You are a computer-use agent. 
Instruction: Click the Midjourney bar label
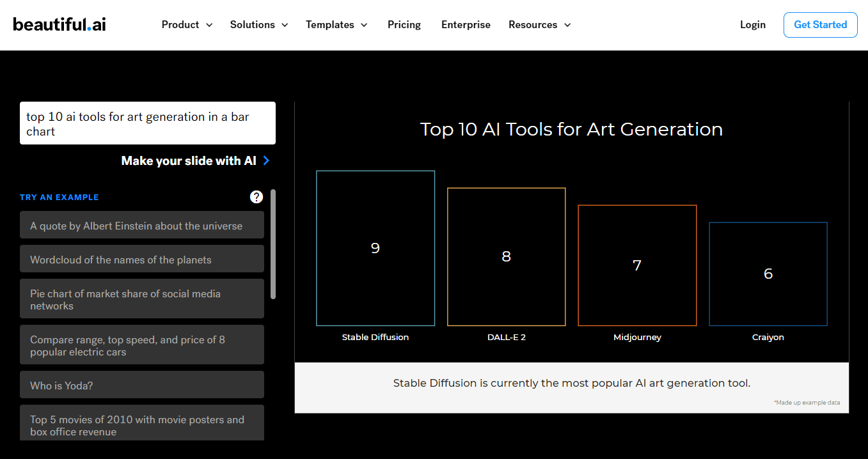637,337
